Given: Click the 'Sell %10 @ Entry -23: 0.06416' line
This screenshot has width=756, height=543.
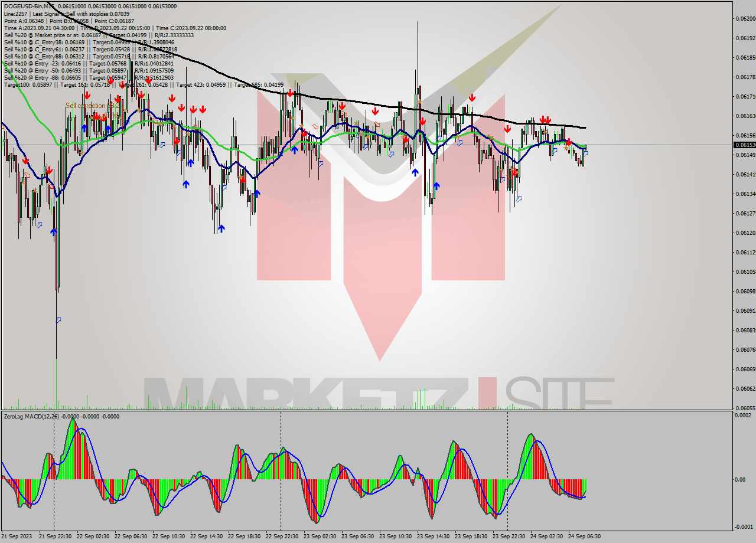Looking at the screenshot, I should 89,63.
